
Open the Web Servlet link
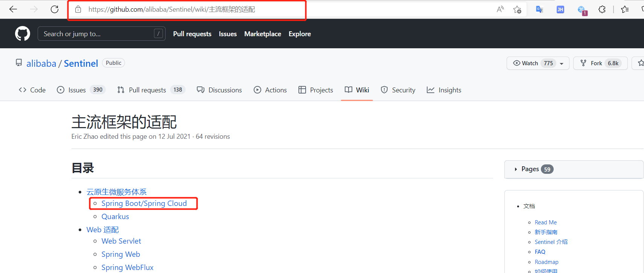pos(121,241)
